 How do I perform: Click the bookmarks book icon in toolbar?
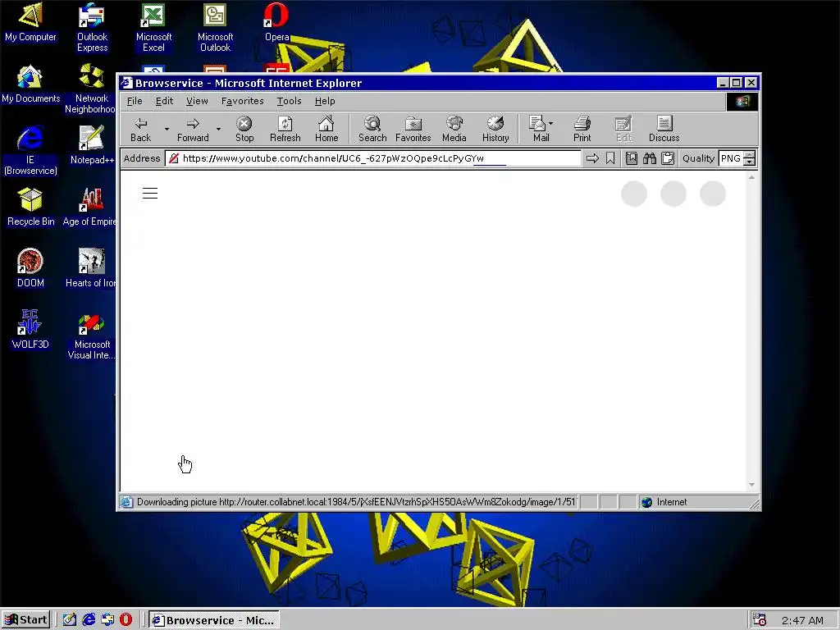pyautogui.click(x=632, y=158)
